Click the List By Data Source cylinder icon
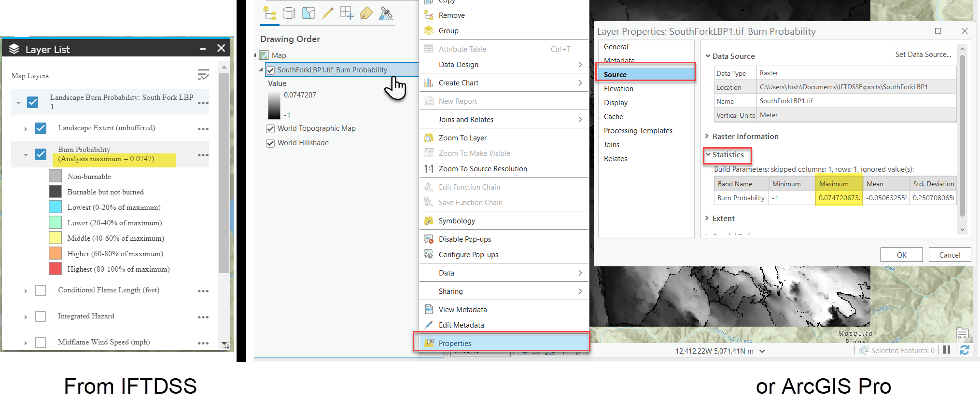This screenshot has height=413, width=980. pos(289,13)
